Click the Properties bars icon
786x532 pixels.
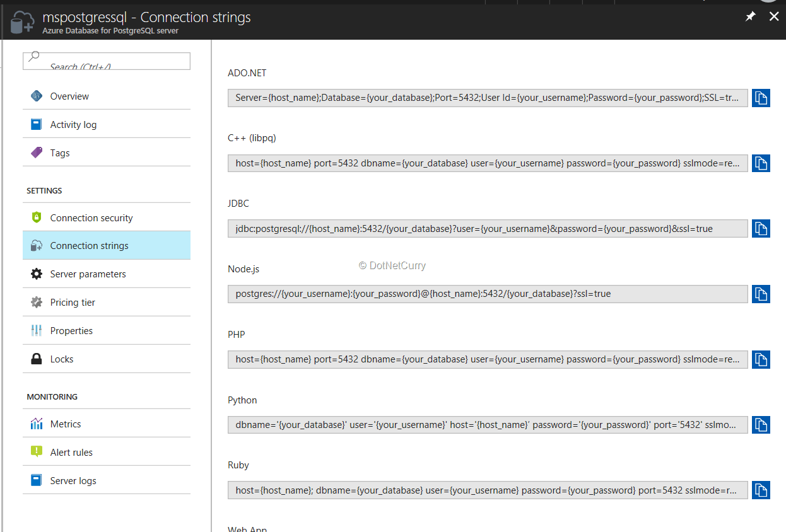click(x=37, y=330)
